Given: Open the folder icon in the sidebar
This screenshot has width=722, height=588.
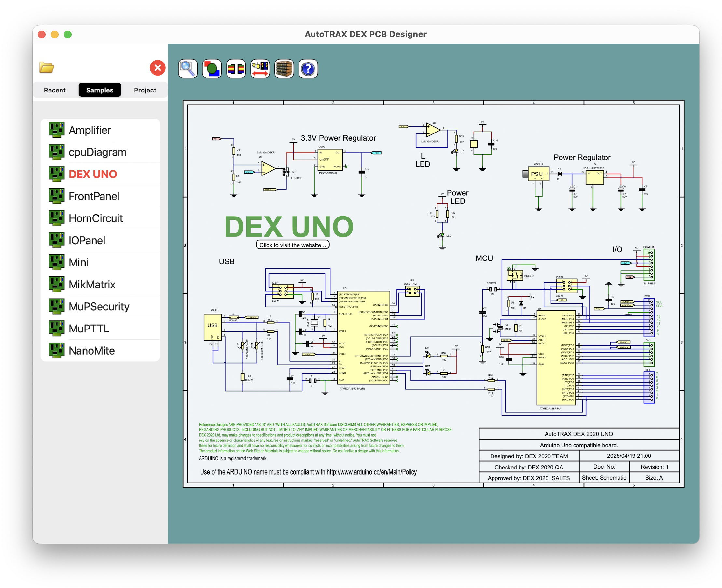Looking at the screenshot, I should tap(47, 67).
